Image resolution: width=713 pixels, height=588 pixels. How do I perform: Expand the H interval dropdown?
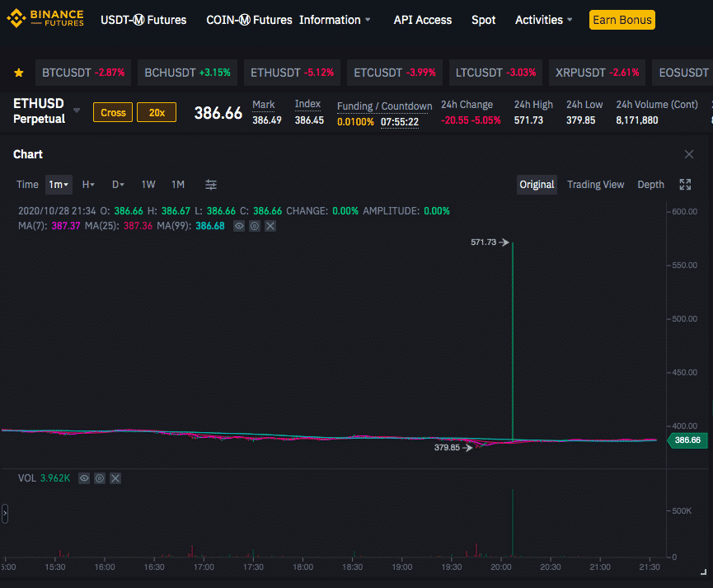88,185
